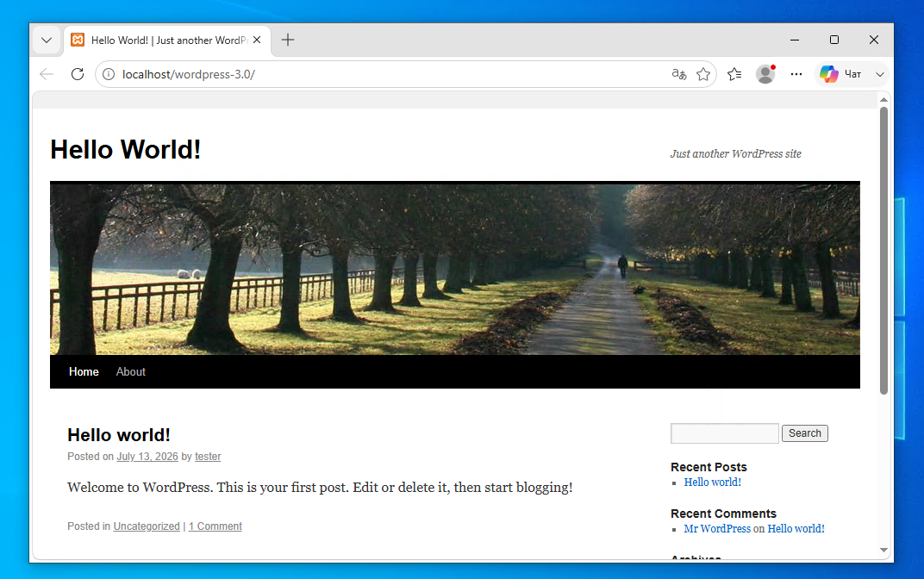Open the translate page icon
Viewport: 924px width, 579px height.
[x=679, y=74]
